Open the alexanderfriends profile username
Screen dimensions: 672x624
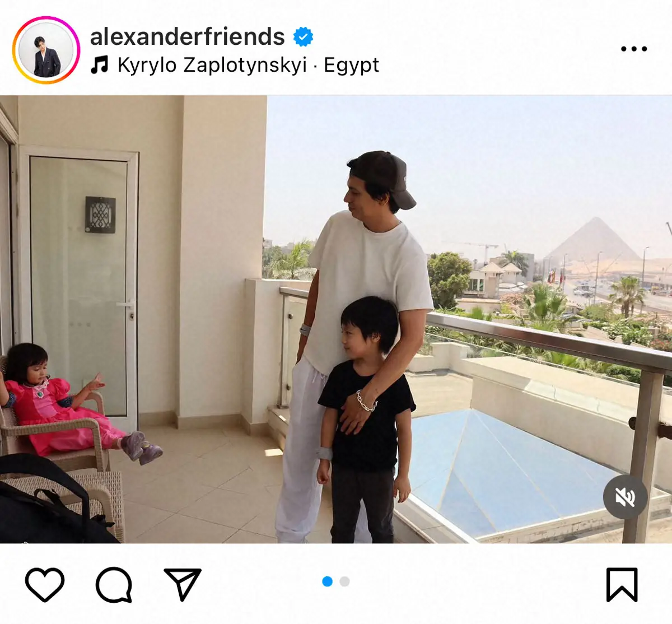tap(187, 37)
